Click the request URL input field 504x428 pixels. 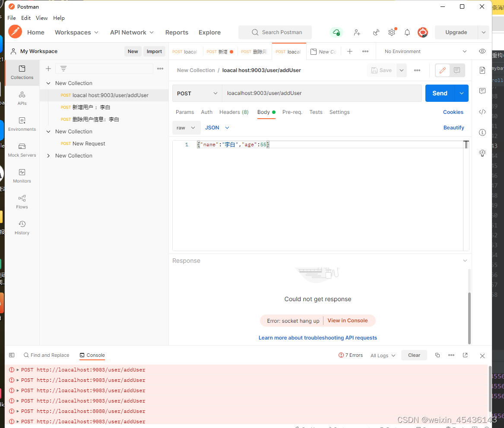pos(322,93)
